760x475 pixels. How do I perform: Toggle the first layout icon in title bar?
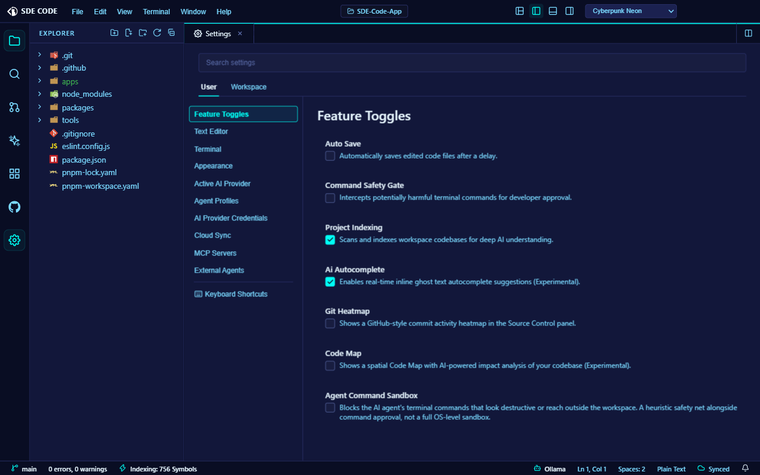coord(519,11)
